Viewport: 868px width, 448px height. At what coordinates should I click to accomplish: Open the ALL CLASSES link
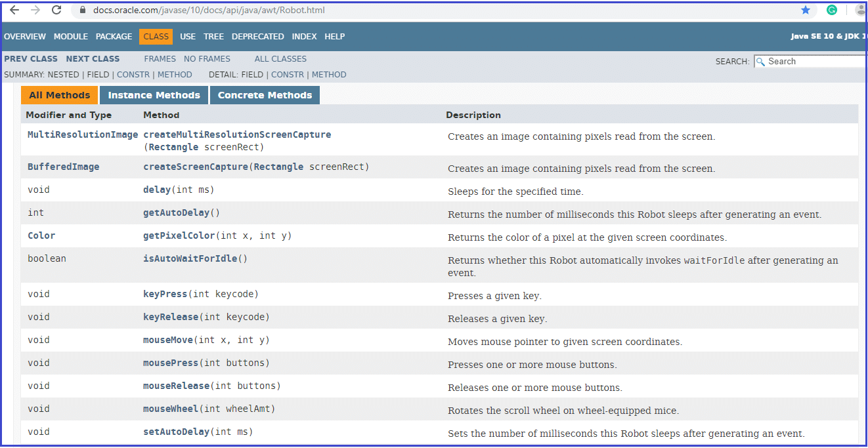point(280,58)
